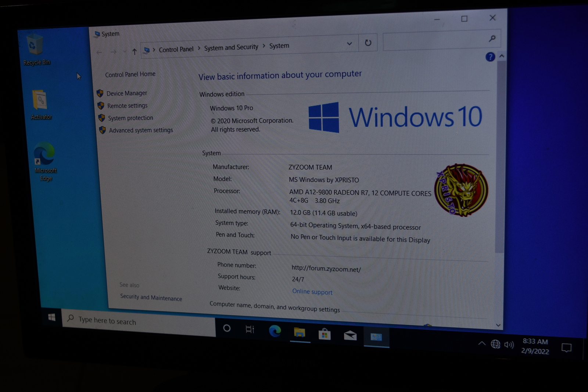Click the AMD A12-9800 processor text
Screen dimensions: 588x392
[x=360, y=196]
